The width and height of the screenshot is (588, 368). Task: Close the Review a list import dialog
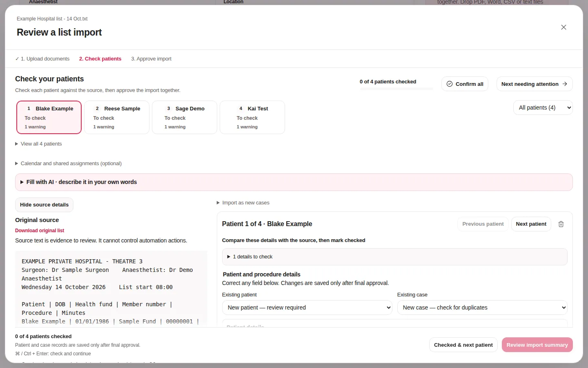click(x=563, y=27)
